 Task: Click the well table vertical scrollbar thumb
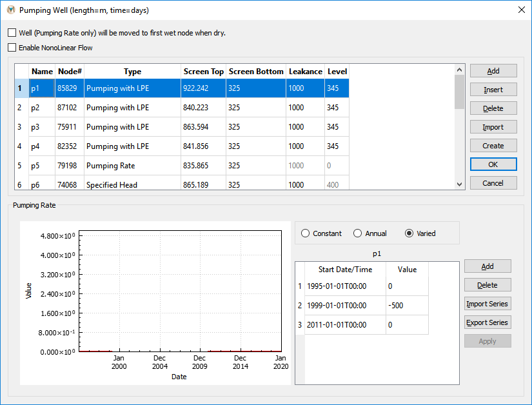[459, 92]
